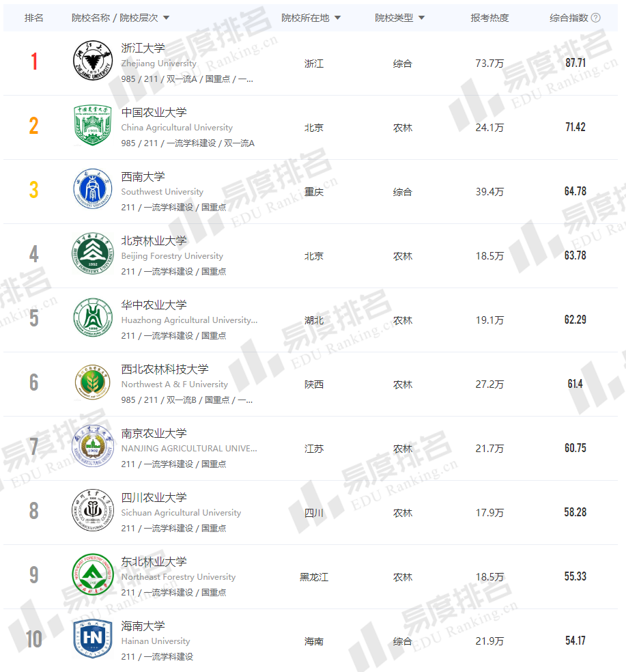Viewport: 626px width, 672px height.
Task: Click the Southwest University blue logo
Action: 92,190
